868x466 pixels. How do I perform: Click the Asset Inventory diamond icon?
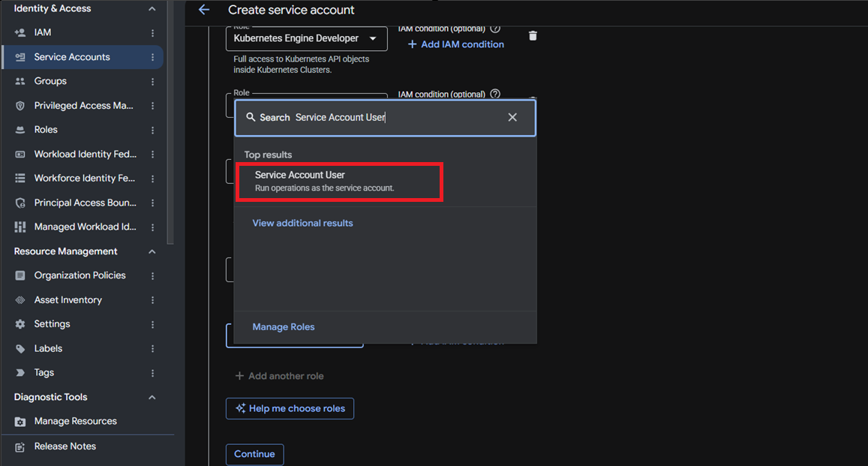pos(20,300)
